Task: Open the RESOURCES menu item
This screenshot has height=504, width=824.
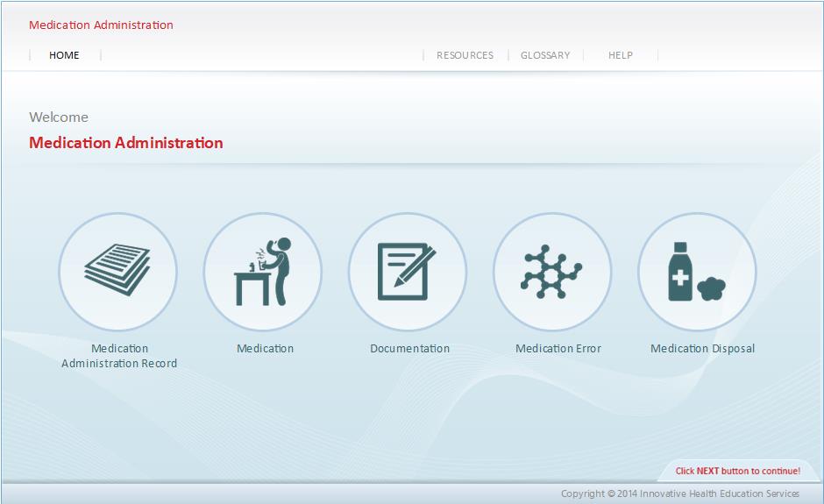Action: (x=465, y=55)
